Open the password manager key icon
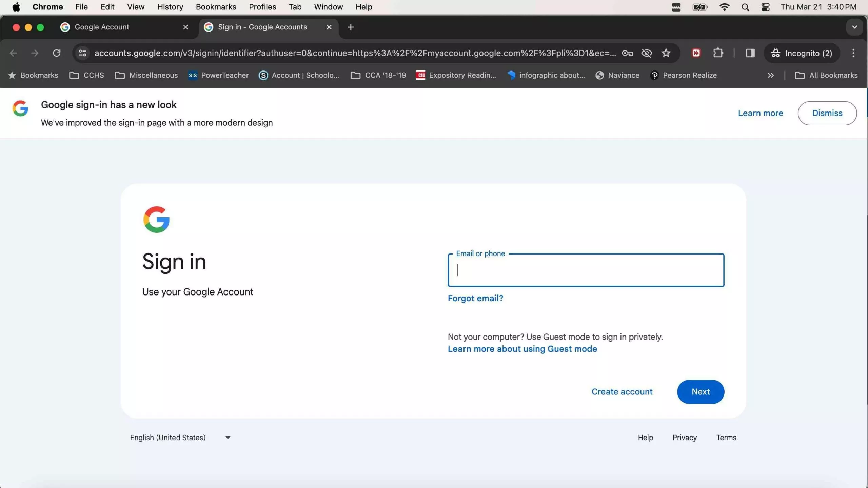 (x=627, y=53)
